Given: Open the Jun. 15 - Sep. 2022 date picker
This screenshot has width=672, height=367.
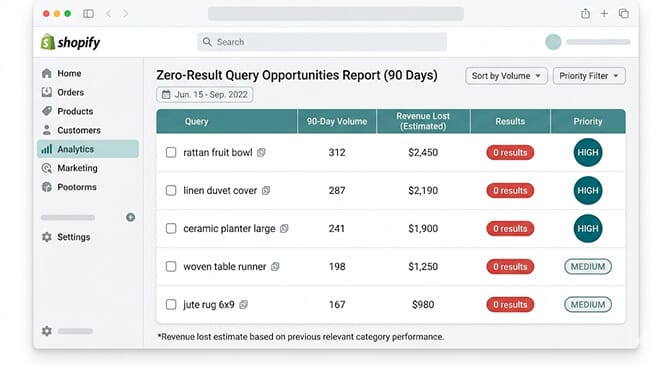Looking at the screenshot, I should 204,94.
